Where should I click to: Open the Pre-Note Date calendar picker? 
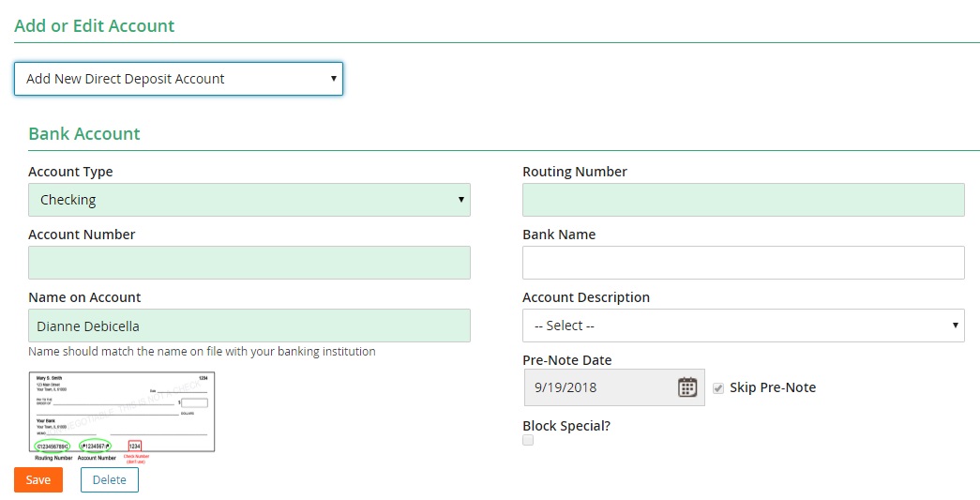pyautogui.click(x=686, y=387)
